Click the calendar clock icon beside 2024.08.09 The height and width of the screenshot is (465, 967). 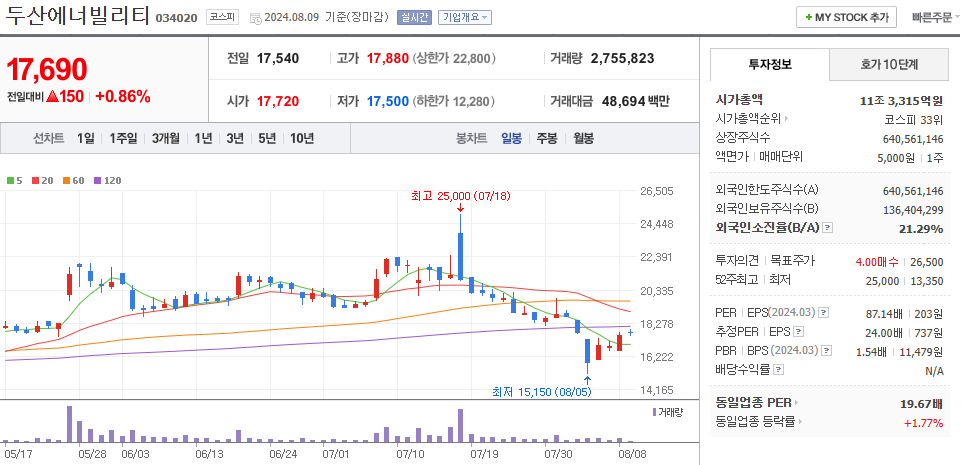click(255, 18)
